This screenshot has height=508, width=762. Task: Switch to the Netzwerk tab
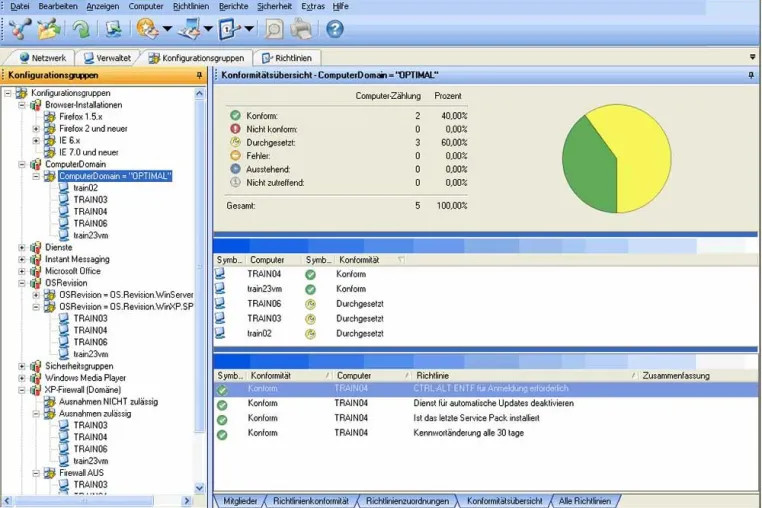42,58
